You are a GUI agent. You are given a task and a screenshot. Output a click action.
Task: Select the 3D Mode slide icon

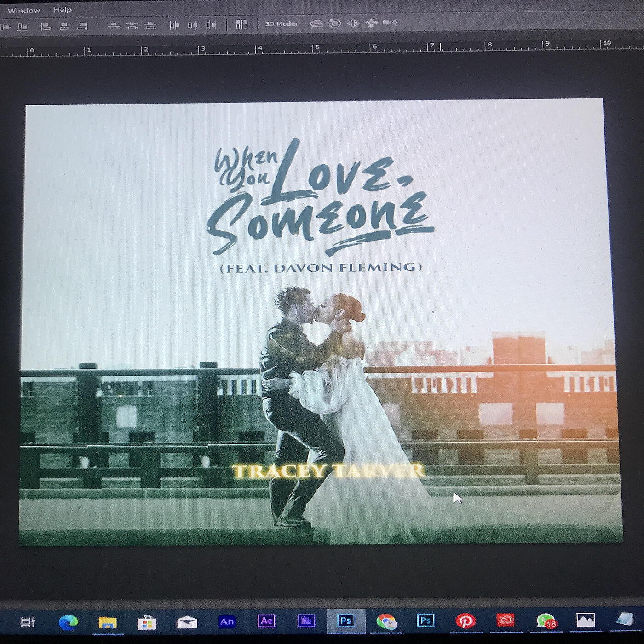coord(371,23)
